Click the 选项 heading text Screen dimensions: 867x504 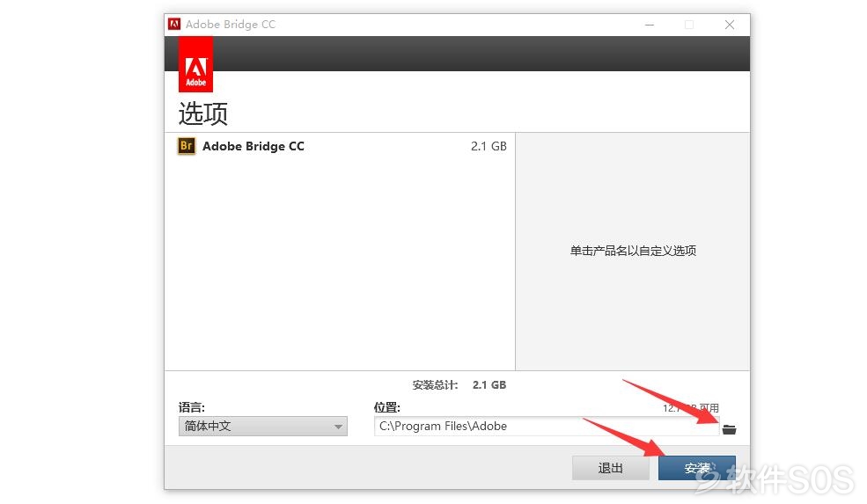pyautogui.click(x=203, y=113)
